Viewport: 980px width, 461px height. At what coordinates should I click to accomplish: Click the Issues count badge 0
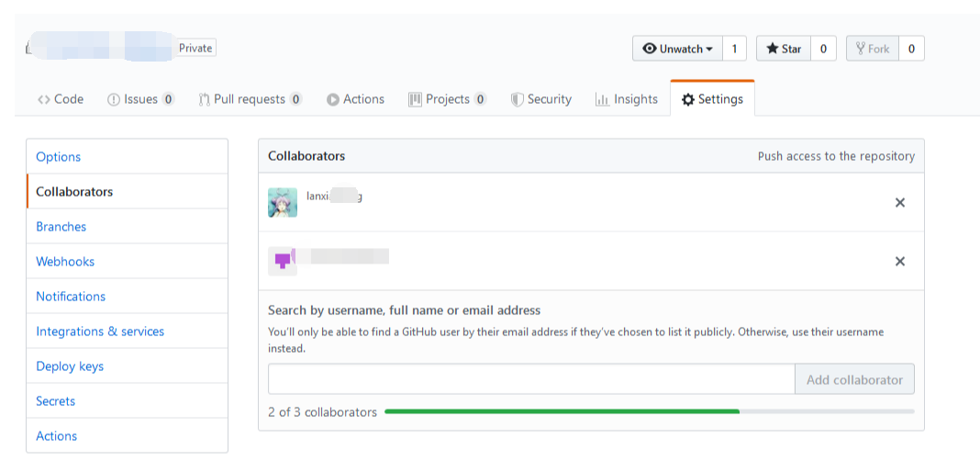point(168,99)
